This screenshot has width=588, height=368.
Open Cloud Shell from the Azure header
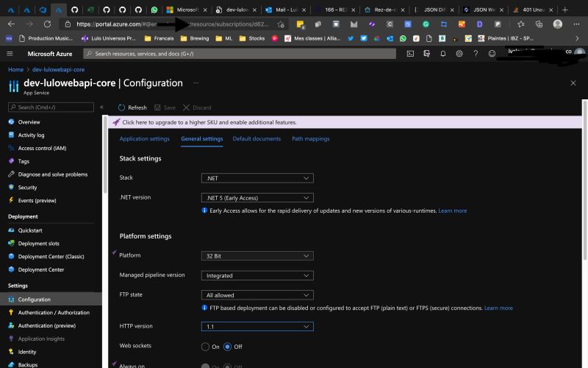click(410, 54)
